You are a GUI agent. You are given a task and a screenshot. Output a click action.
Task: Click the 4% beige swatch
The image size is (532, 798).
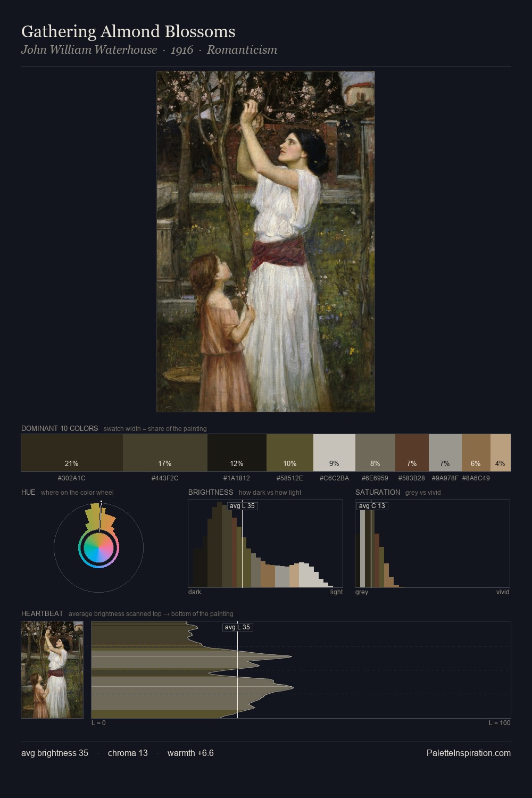coord(501,453)
